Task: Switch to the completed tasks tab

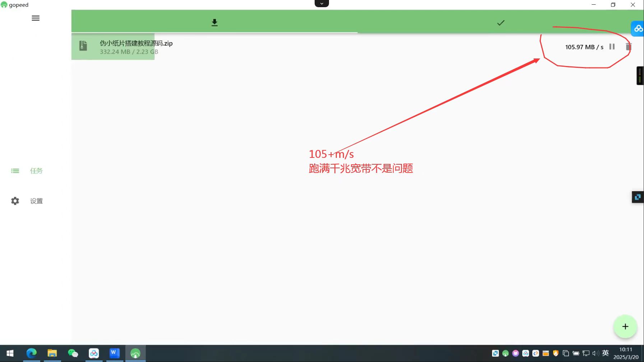Action: coord(500,23)
